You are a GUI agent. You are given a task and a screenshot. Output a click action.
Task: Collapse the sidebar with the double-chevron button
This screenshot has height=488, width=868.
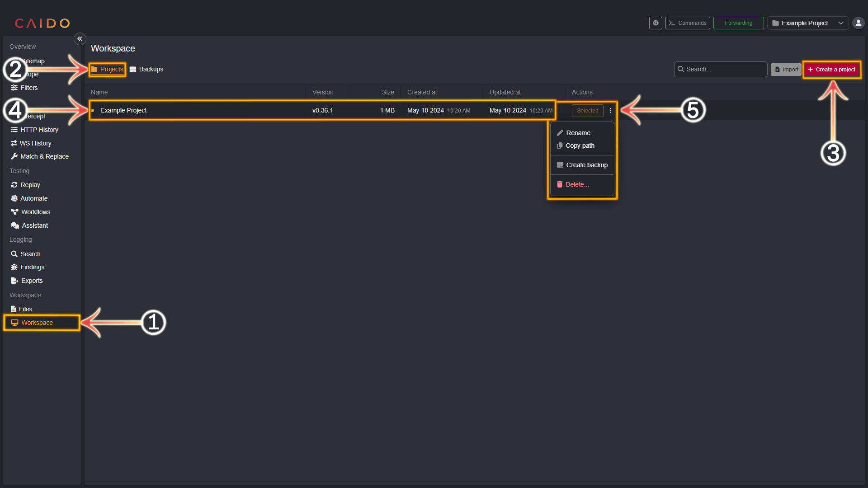tap(80, 39)
